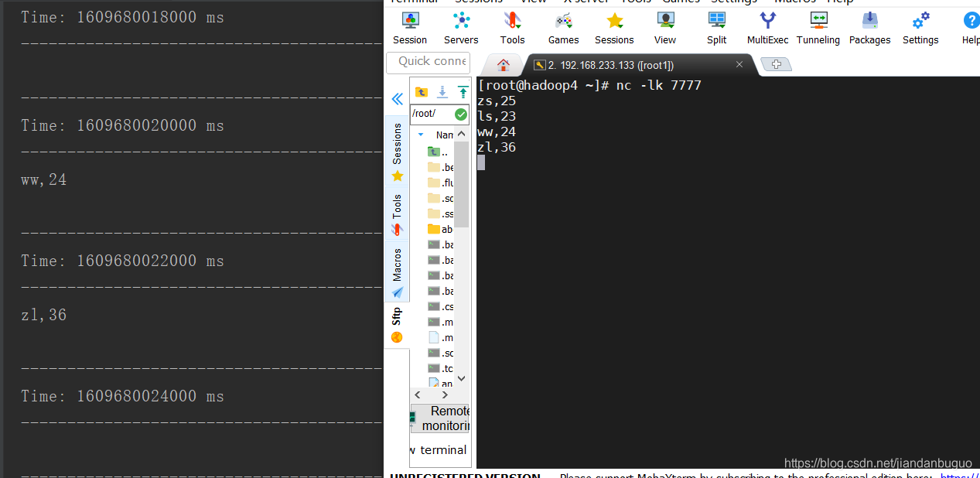Viewport: 980px width, 478px height.
Task: Select the .ss folder in SFTP list
Action: [x=441, y=213]
